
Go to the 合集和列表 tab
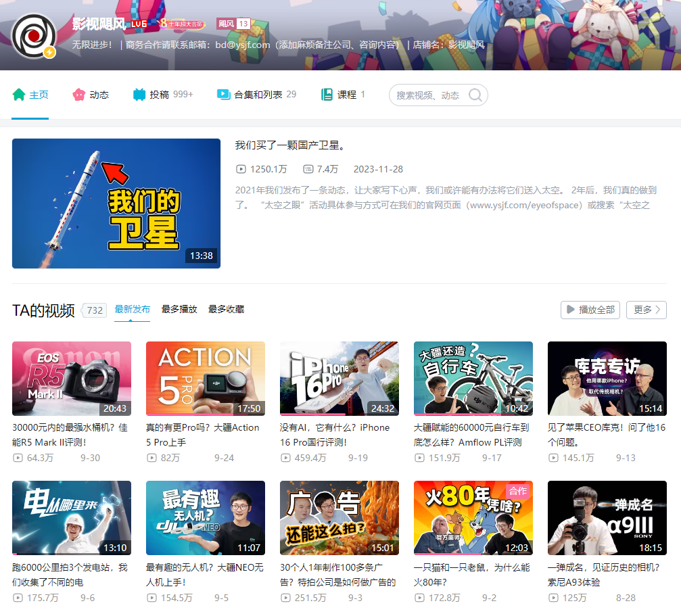click(257, 95)
